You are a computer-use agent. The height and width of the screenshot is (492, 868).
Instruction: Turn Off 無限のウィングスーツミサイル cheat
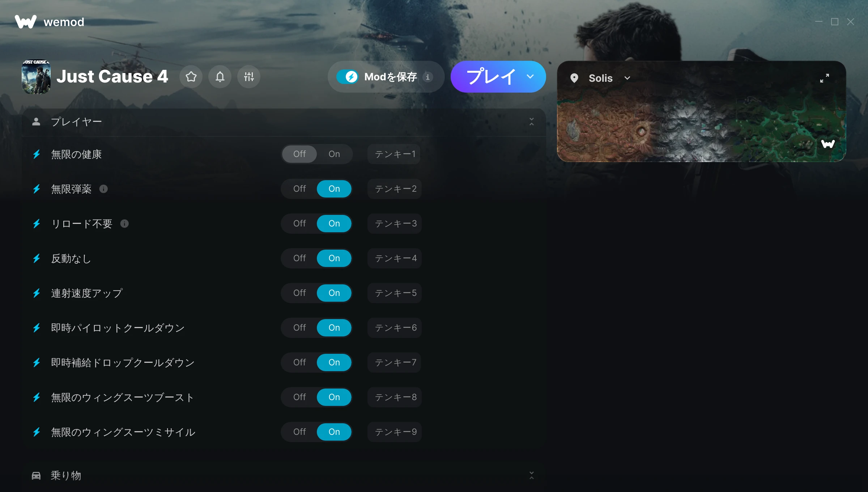pos(299,432)
